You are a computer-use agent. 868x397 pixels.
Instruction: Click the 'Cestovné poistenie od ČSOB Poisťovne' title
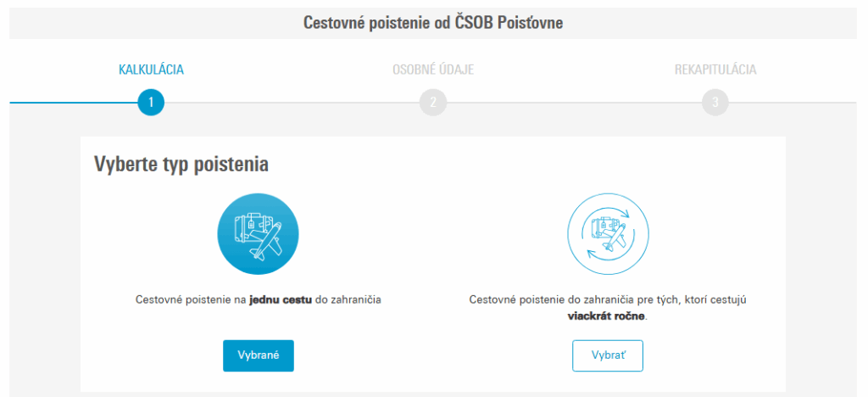click(x=433, y=23)
